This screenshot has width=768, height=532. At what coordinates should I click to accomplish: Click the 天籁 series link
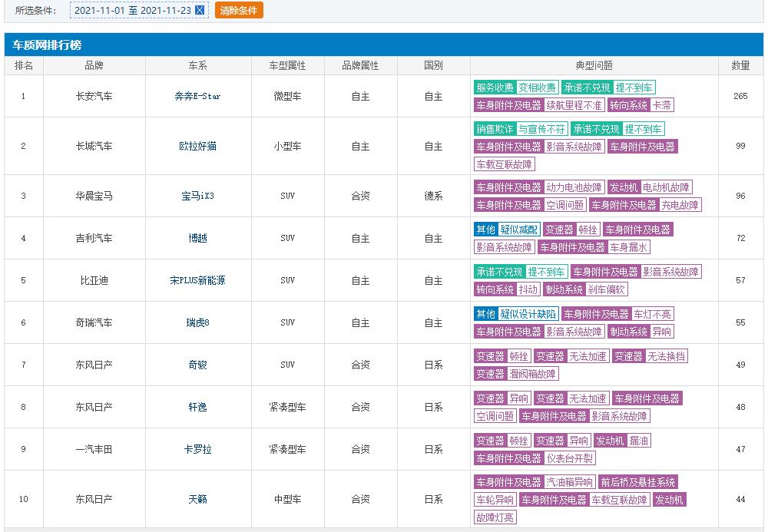pos(197,500)
